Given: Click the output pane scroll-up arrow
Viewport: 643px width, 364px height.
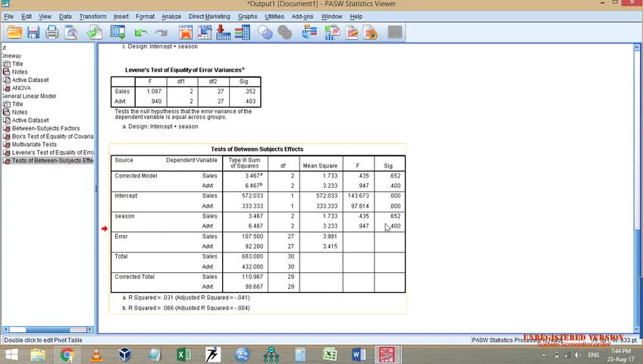Looking at the screenshot, I should (x=637, y=48).
